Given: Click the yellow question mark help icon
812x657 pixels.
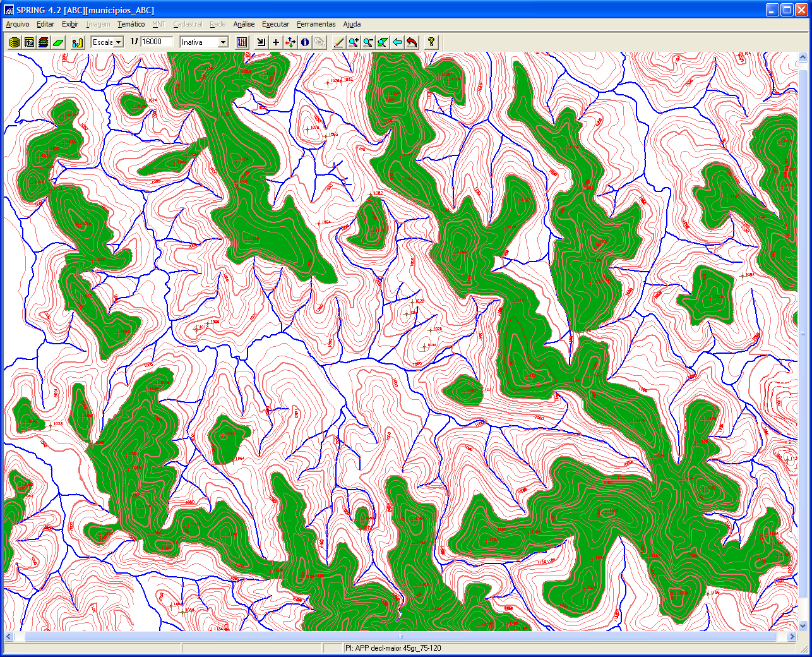Looking at the screenshot, I should 431,42.
